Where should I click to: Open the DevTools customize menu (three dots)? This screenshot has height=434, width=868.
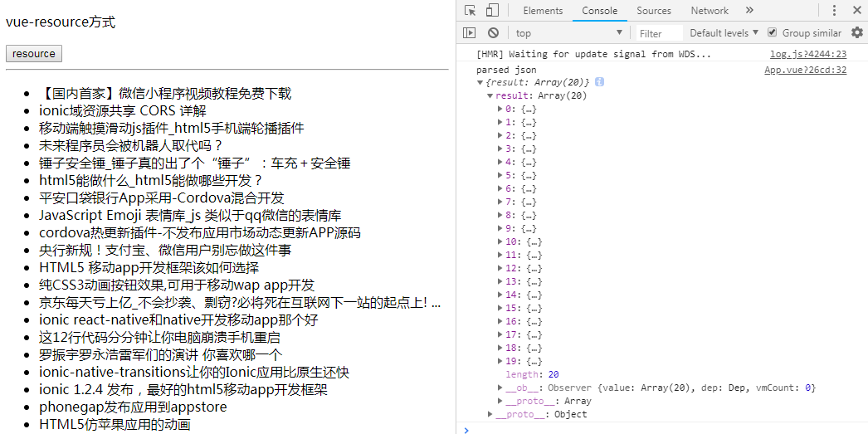(834, 11)
